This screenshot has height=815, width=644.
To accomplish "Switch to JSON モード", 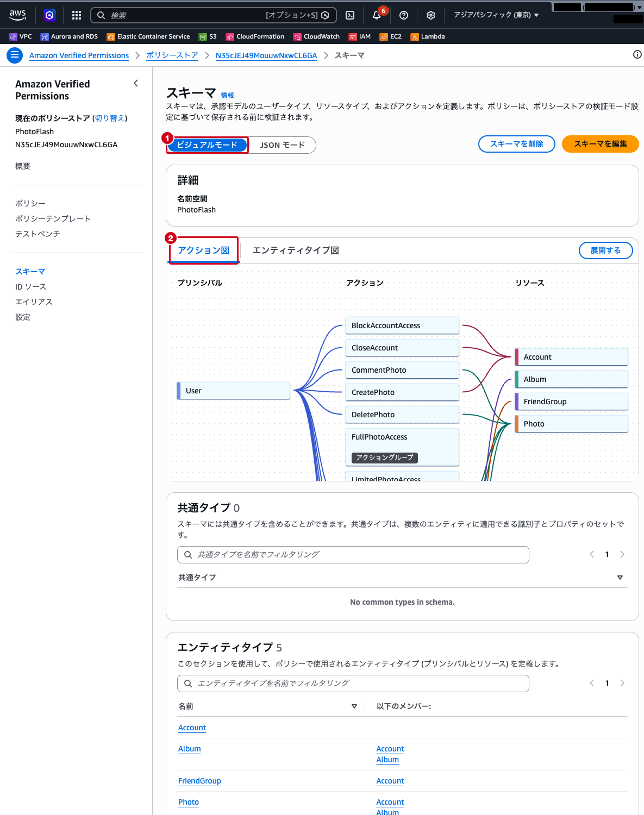I will (x=282, y=145).
